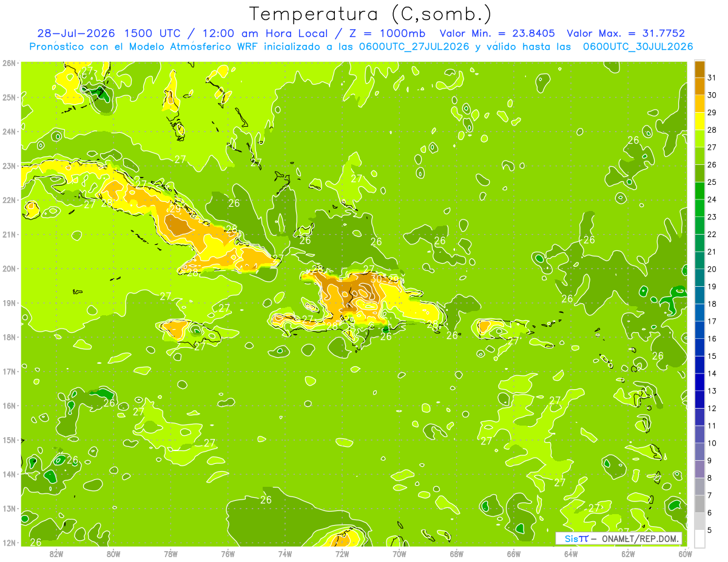
Task: Pick orange swatch between 30 and 31
Action: pyautogui.click(x=699, y=86)
